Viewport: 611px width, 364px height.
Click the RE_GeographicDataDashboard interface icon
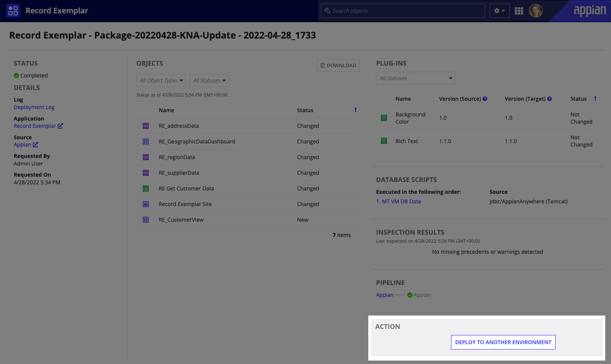point(146,142)
